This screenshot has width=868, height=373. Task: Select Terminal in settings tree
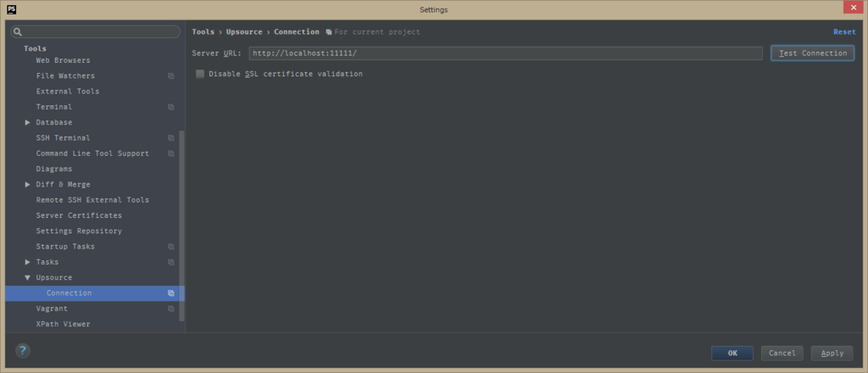click(x=53, y=107)
